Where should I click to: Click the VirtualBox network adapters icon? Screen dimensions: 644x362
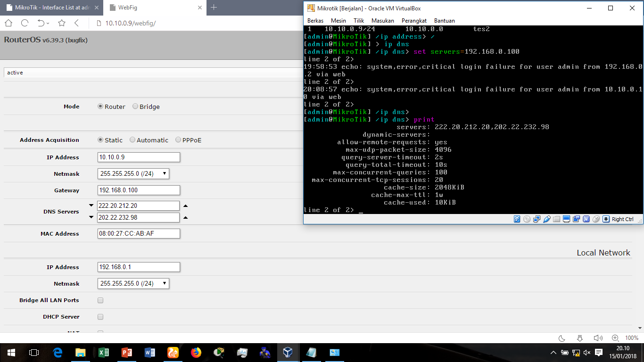pos(537,219)
